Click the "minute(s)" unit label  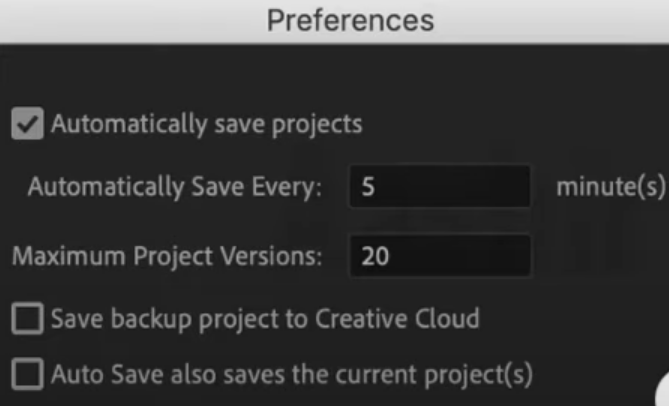(x=610, y=187)
